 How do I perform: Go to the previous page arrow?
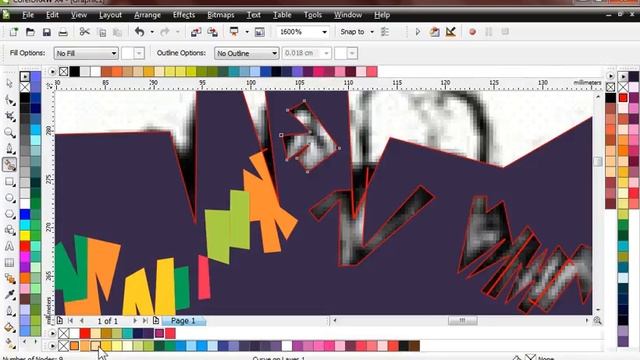tap(82, 321)
